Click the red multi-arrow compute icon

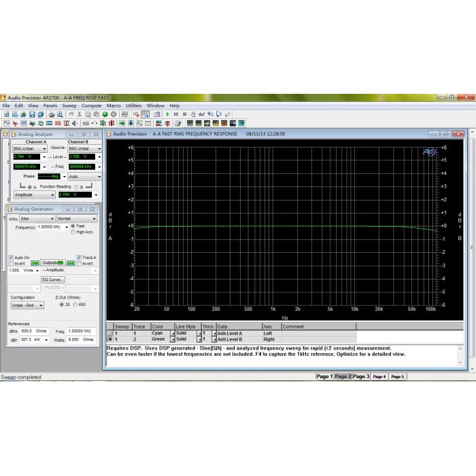click(167, 123)
